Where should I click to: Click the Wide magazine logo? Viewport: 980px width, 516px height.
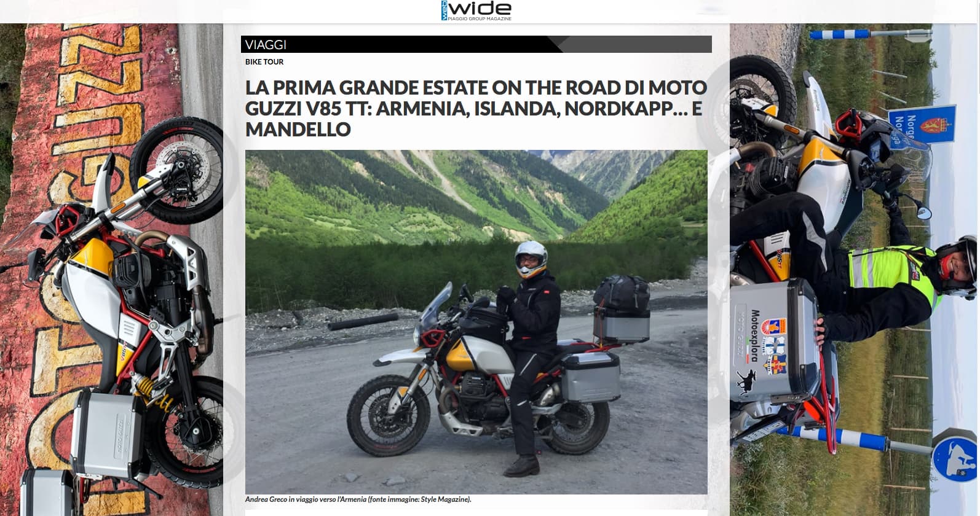pyautogui.click(x=476, y=10)
